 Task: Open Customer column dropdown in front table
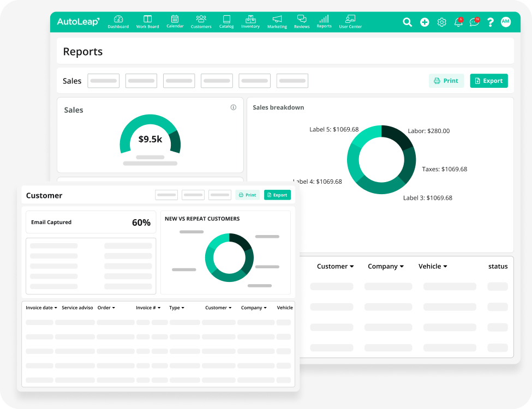[x=218, y=308]
